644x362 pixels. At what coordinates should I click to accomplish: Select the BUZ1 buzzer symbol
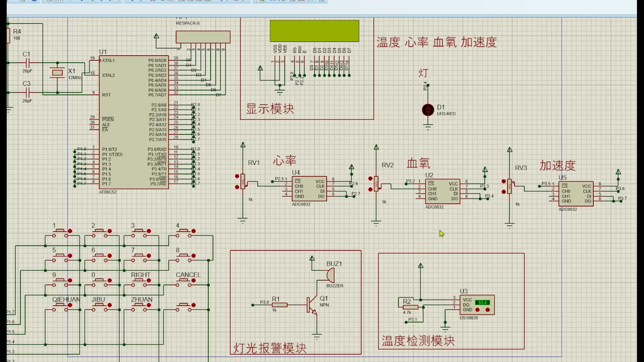coord(330,276)
